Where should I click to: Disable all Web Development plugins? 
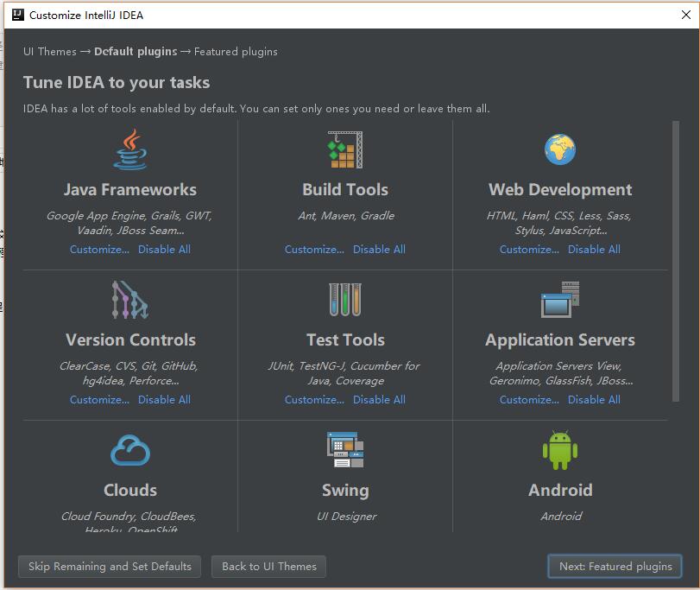point(594,250)
